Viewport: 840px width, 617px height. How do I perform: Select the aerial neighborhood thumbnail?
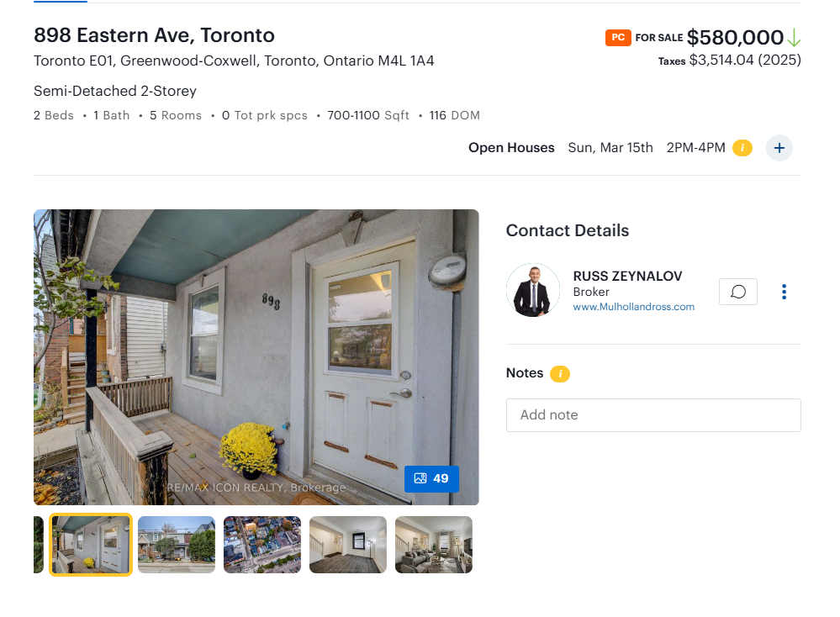[x=262, y=545]
